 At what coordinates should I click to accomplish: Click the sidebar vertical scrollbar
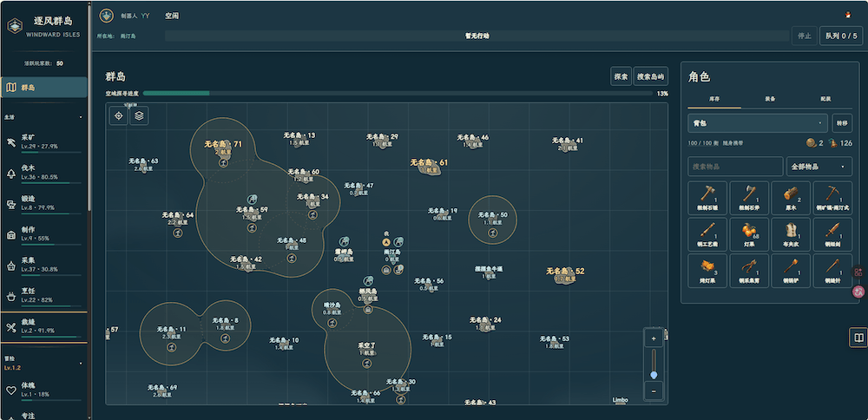[x=89, y=108]
